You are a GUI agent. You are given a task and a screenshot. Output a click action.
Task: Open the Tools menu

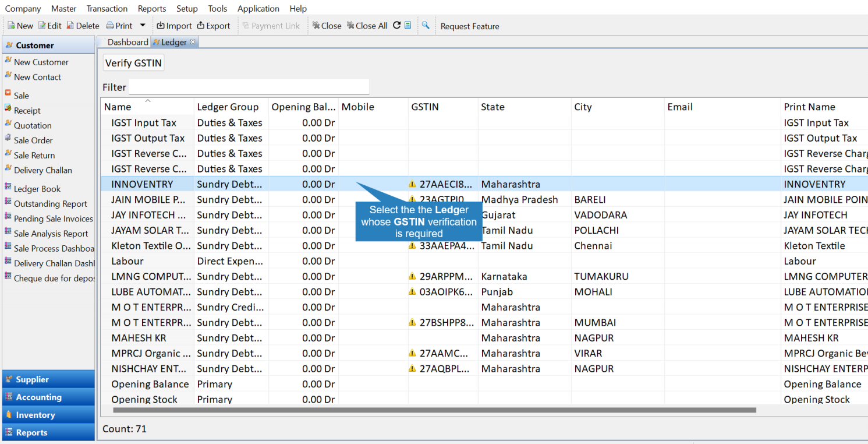click(x=218, y=9)
